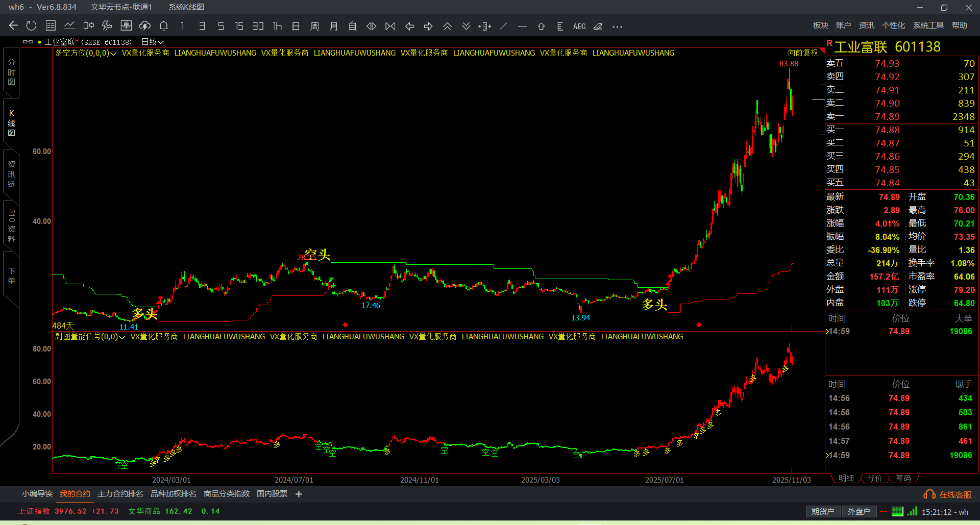Switch chart to 周 weekly period
This screenshot has height=525, width=980.
coord(314,26)
